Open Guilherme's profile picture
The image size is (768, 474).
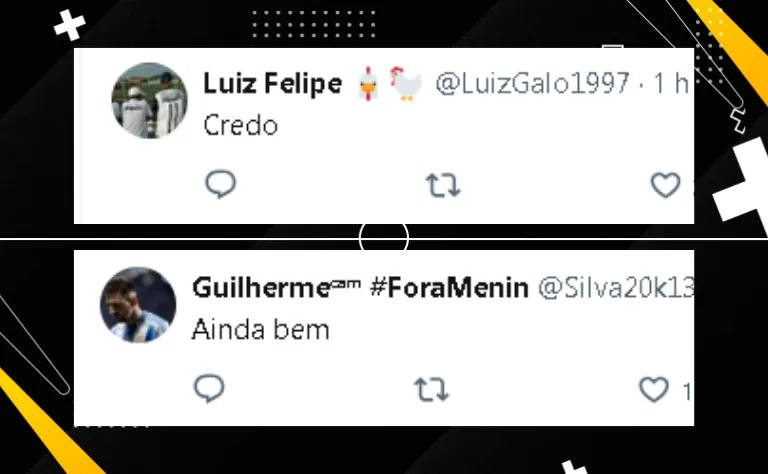point(138,305)
